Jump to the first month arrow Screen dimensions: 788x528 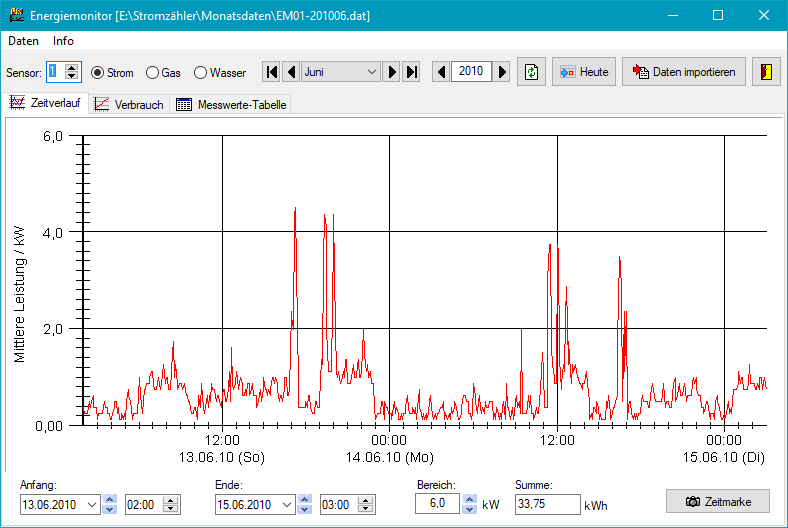[271, 72]
